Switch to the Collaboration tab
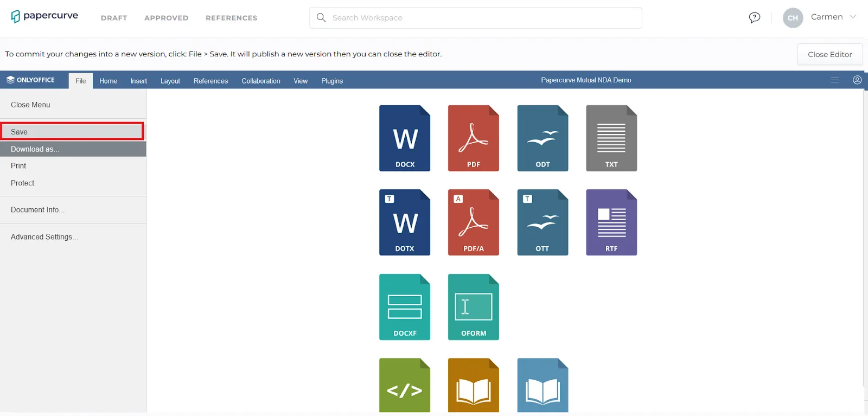 pyautogui.click(x=261, y=81)
